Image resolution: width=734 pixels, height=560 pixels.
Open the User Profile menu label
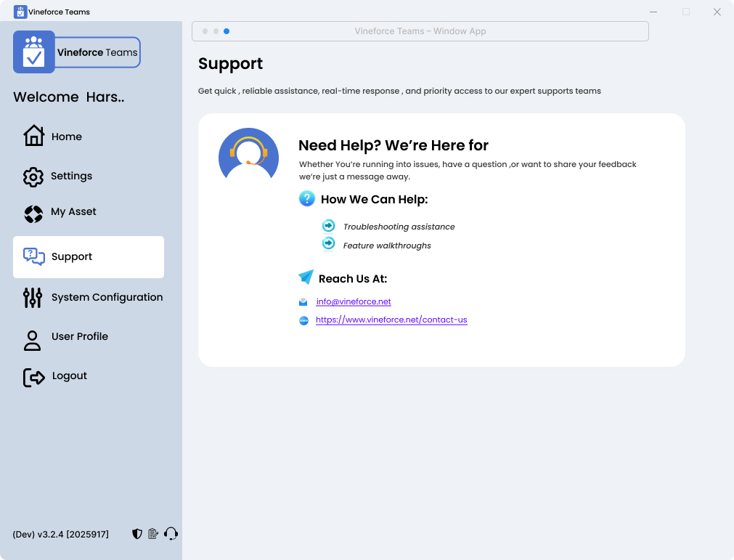[x=80, y=336]
